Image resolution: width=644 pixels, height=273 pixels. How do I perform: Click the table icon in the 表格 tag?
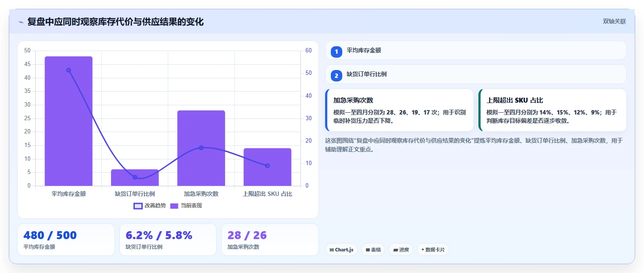click(x=368, y=250)
